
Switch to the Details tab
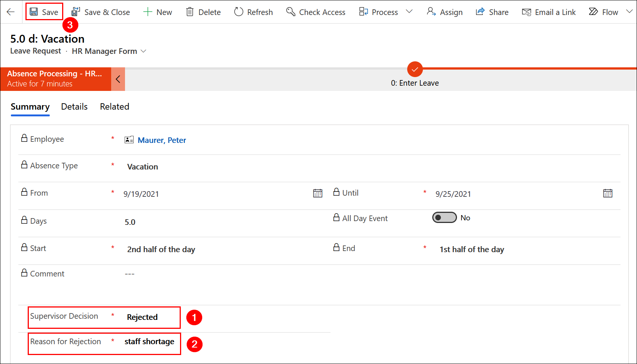coord(74,107)
